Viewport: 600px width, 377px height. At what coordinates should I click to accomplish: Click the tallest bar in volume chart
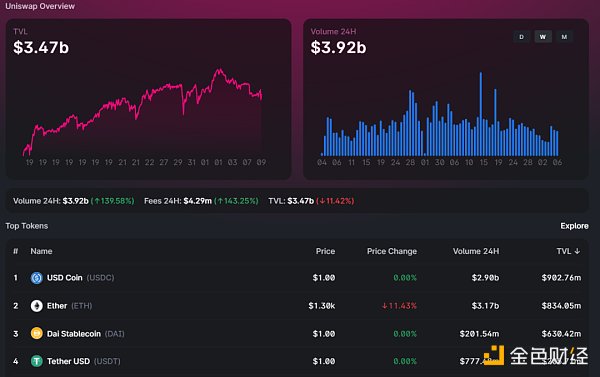pyautogui.click(x=481, y=114)
